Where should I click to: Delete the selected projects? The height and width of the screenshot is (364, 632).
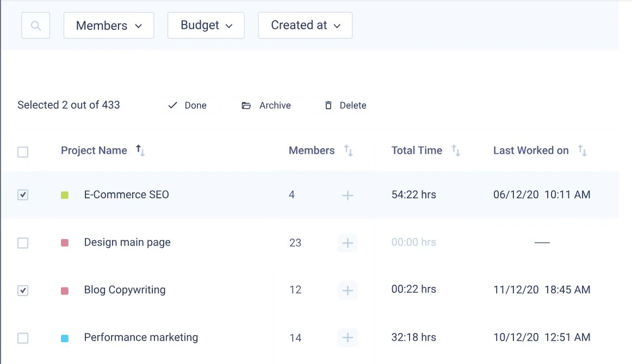point(345,105)
